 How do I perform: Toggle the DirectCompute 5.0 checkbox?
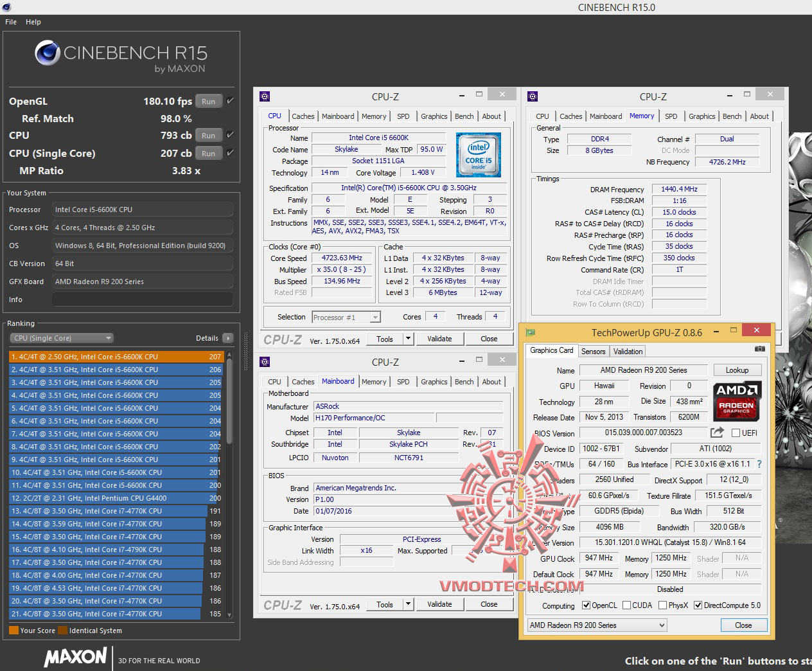click(x=698, y=605)
